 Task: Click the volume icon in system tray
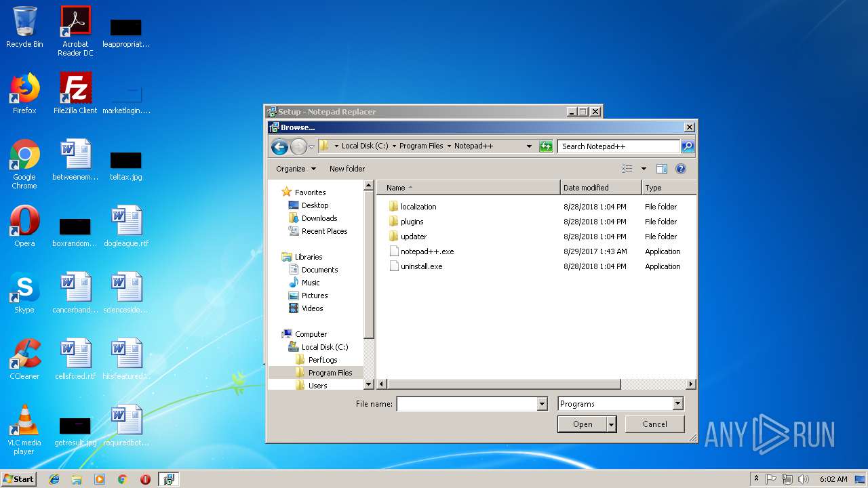pos(804,479)
